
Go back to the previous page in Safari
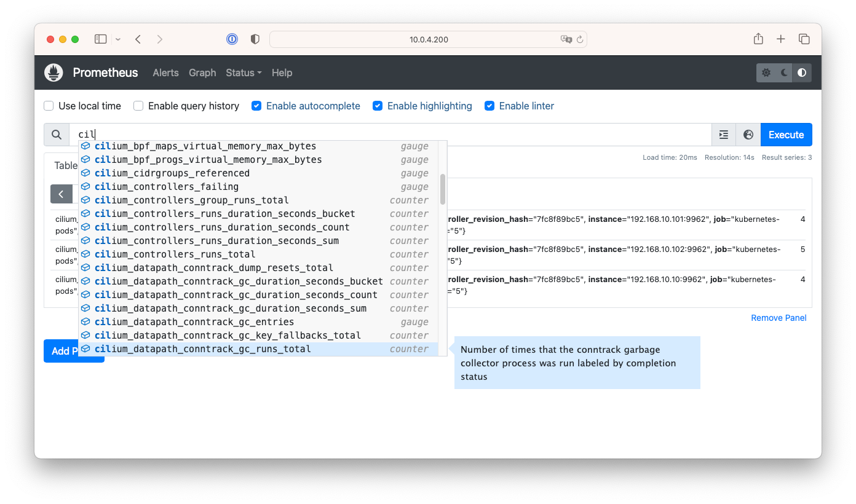[138, 39]
